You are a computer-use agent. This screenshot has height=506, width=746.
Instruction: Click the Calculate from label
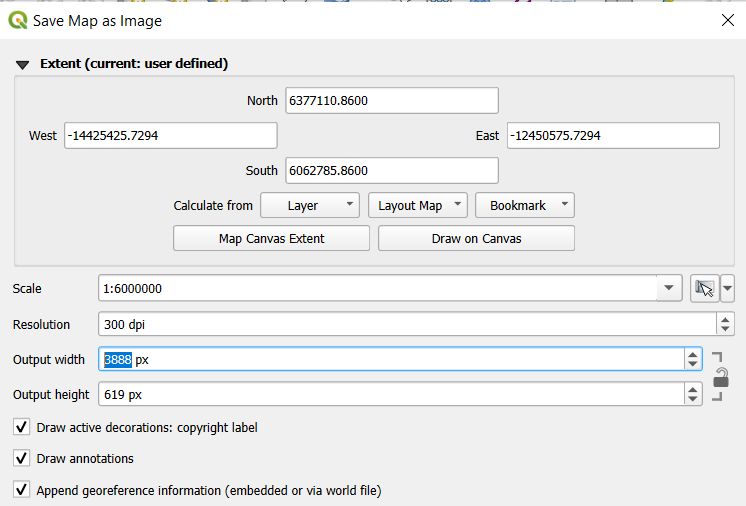(213, 205)
